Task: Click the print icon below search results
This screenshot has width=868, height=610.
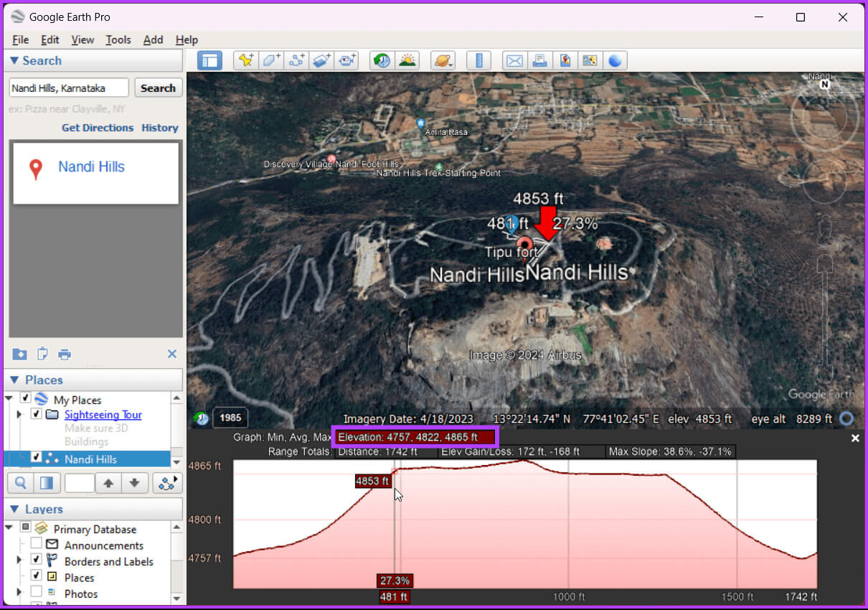Action: point(65,354)
